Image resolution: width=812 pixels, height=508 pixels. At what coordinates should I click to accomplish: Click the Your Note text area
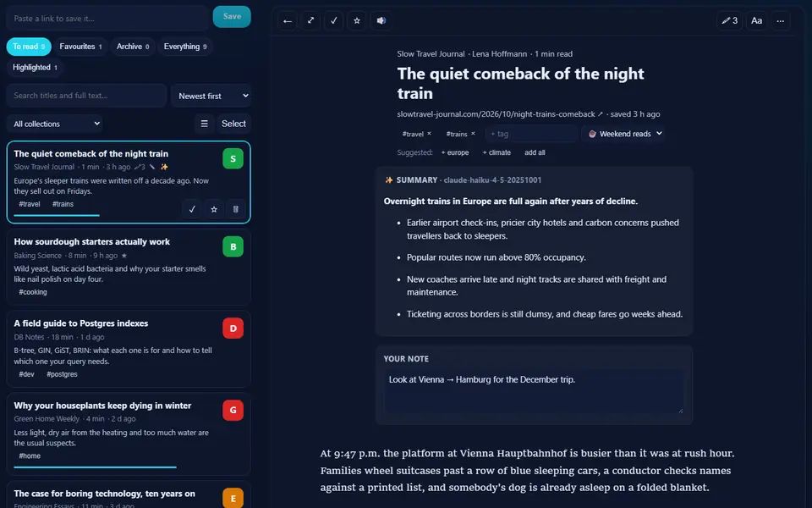pyautogui.click(x=534, y=391)
